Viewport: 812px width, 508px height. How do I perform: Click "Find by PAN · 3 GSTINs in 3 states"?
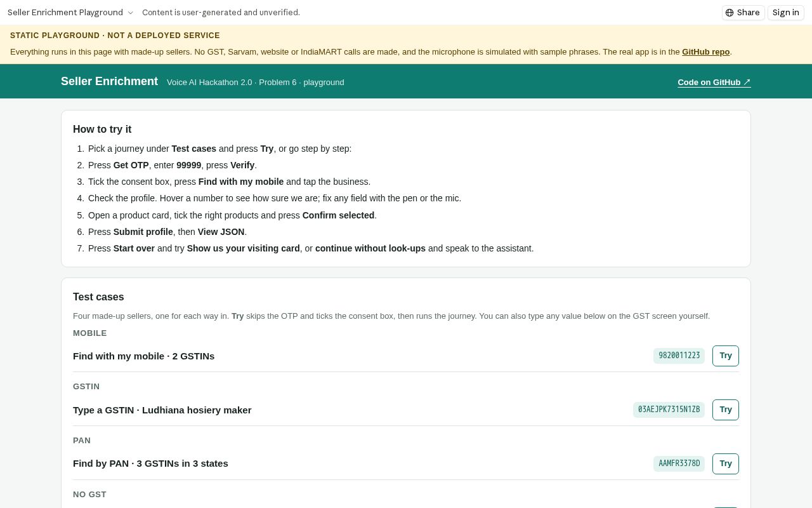click(x=150, y=464)
